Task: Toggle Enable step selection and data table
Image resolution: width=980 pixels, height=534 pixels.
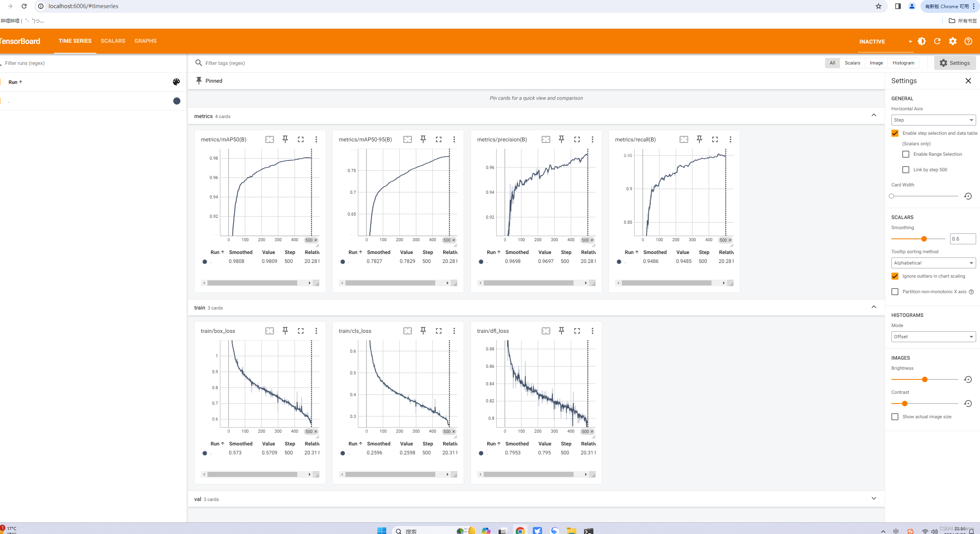Action: click(x=895, y=133)
